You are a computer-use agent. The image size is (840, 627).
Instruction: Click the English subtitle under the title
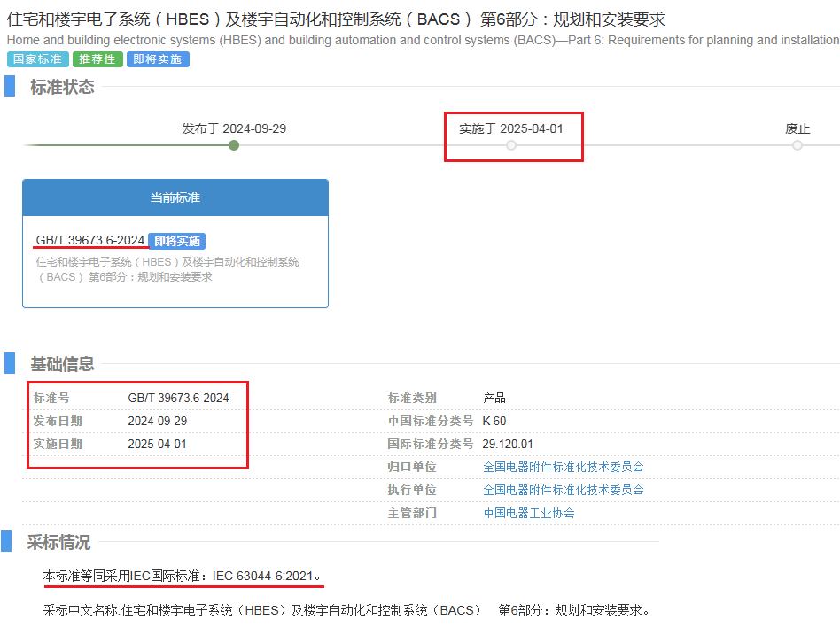(x=422, y=40)
